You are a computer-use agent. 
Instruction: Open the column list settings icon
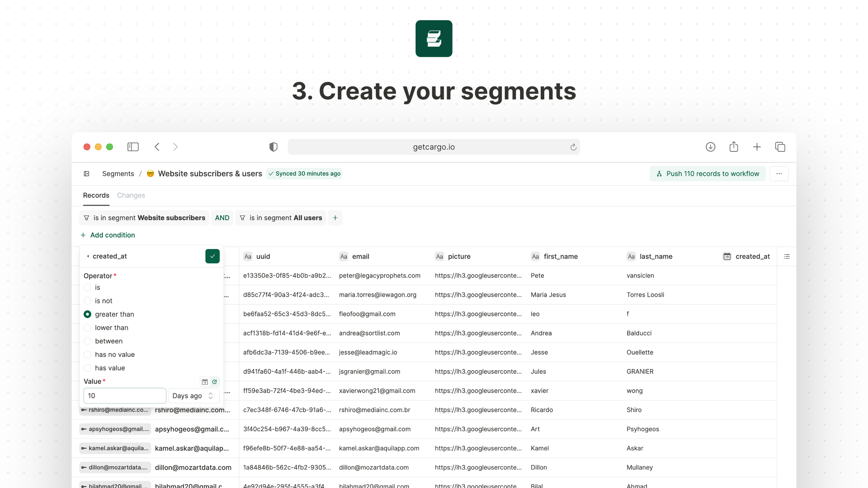click(787, 256)
